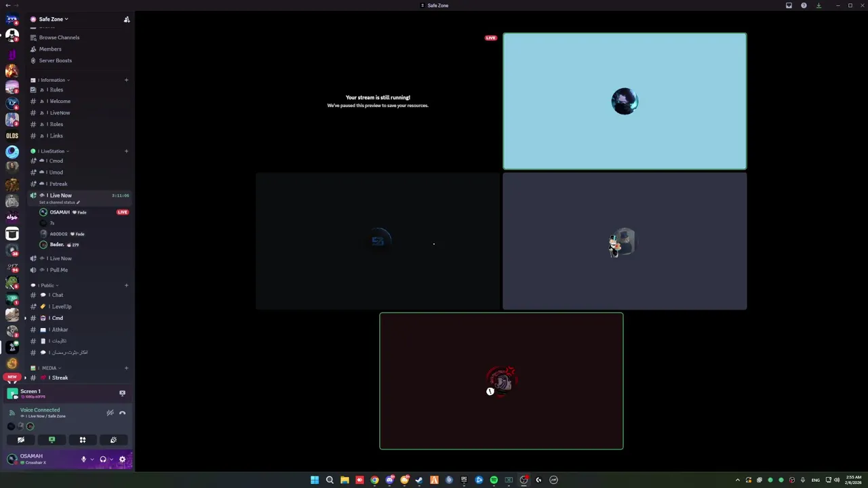The height and width of the screenshot is (488, 868).
Task: Click the invite people icon beside Safe Zone
Action: click(126, 19)
